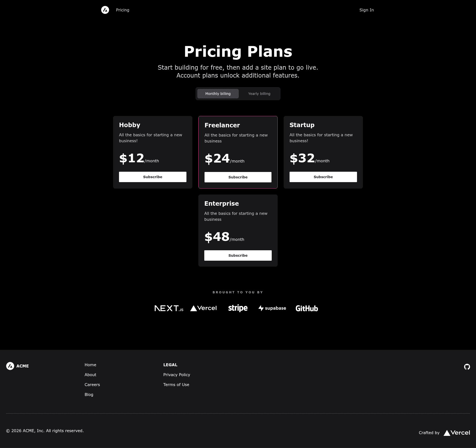The height and width of the screenshot is (448, 476).
Task: Select Monthly billing option
Action: tap(218, 94)
